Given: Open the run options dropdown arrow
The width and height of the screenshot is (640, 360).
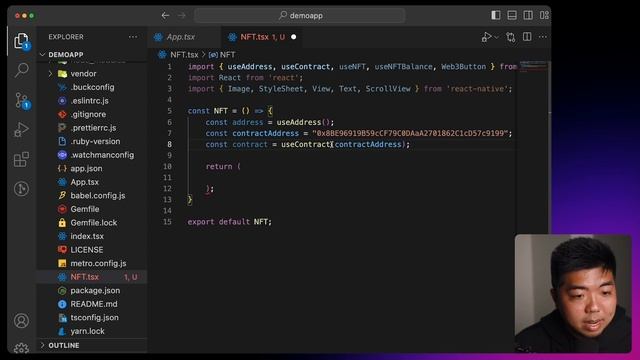Looking at the screenshot, I should (x=496, y=37).
